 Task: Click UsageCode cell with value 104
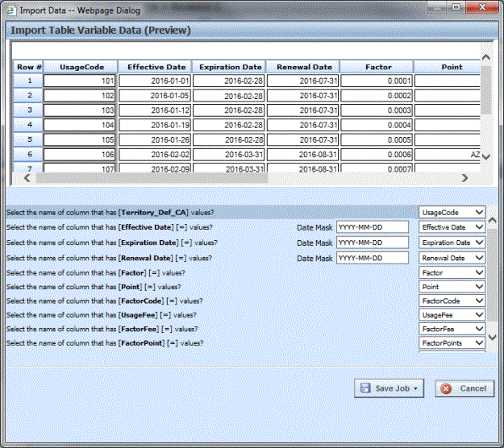click(x=79, y=125)
